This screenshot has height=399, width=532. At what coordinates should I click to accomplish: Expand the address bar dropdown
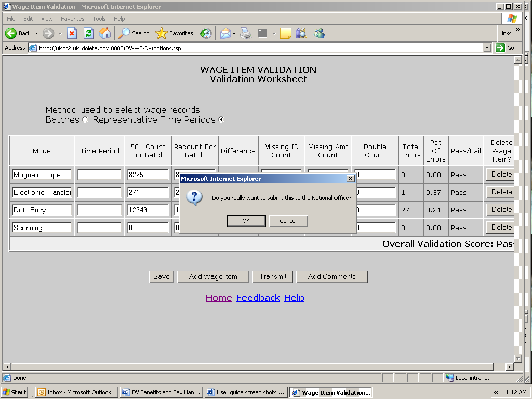tap(487, 48)
